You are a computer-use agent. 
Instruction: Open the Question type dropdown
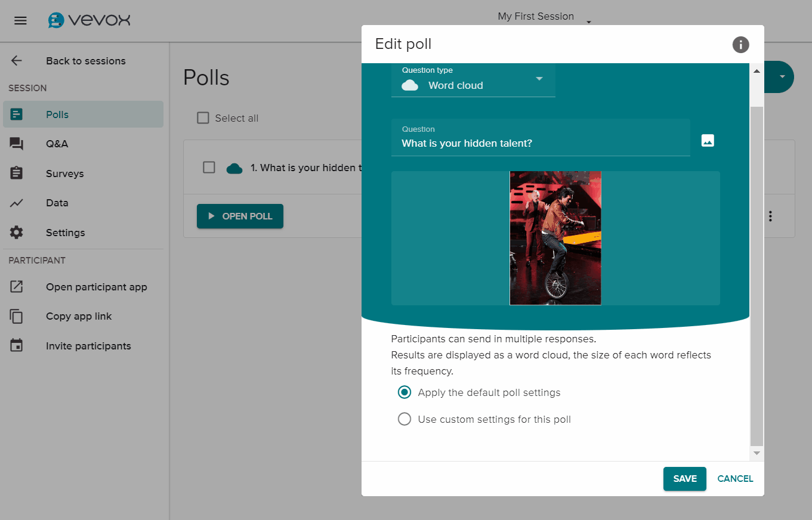pos(539,78)
